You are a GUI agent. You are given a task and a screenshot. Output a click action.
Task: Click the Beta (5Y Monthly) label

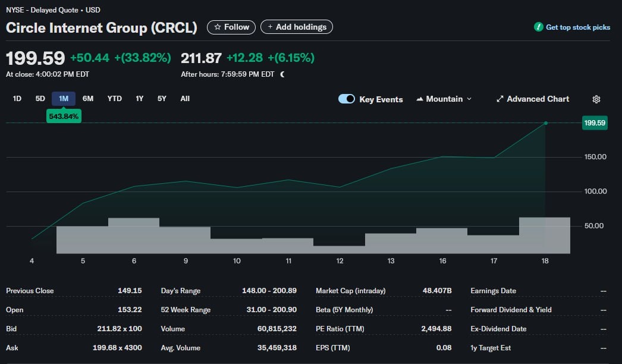(344, 310)
